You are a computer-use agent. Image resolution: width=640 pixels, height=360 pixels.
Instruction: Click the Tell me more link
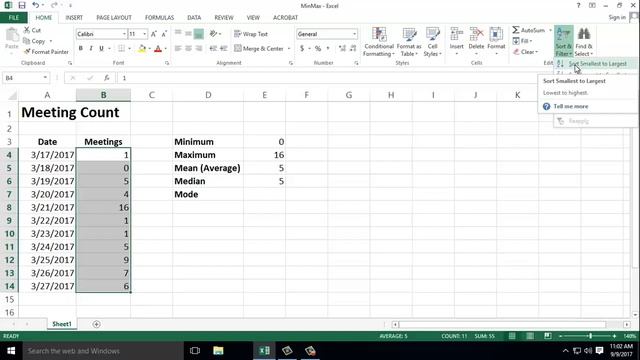(x=571, y=106)
